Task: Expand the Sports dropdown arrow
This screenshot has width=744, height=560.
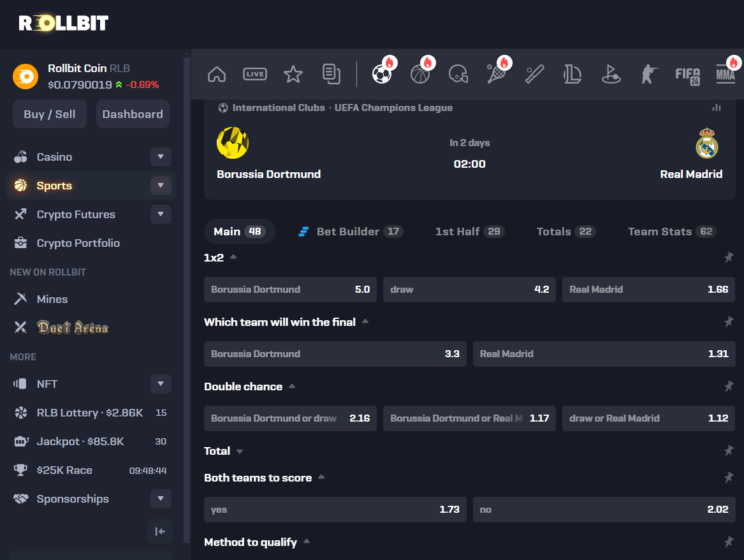Action: [161, 186]
